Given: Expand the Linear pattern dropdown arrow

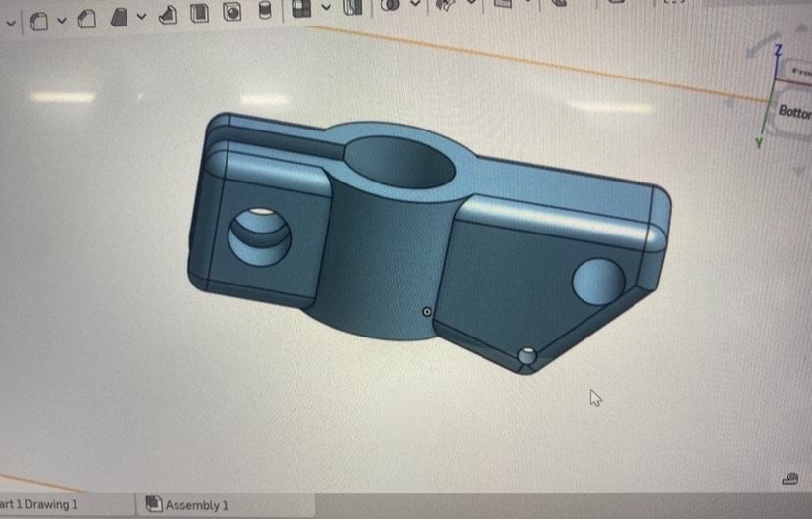Looking at the screenshot, I should coord(326,8).
